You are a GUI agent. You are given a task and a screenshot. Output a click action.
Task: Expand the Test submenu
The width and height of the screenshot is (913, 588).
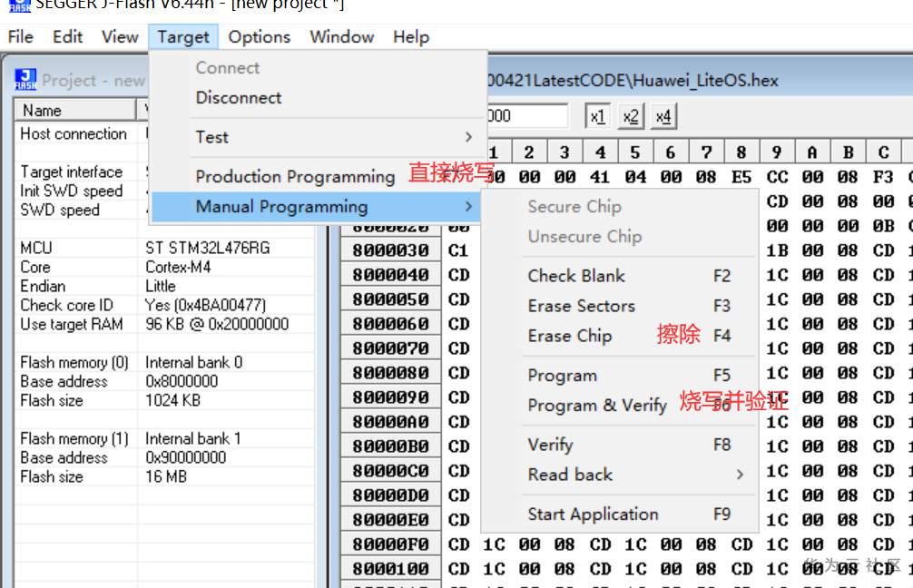pyautogui.click(x=318, y=137)
